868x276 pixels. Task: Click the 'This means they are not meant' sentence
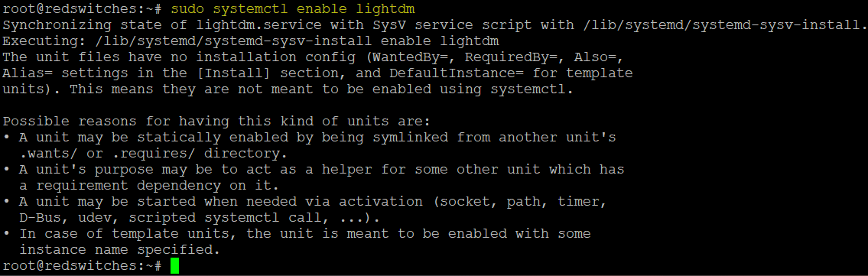tap(192, 89)
